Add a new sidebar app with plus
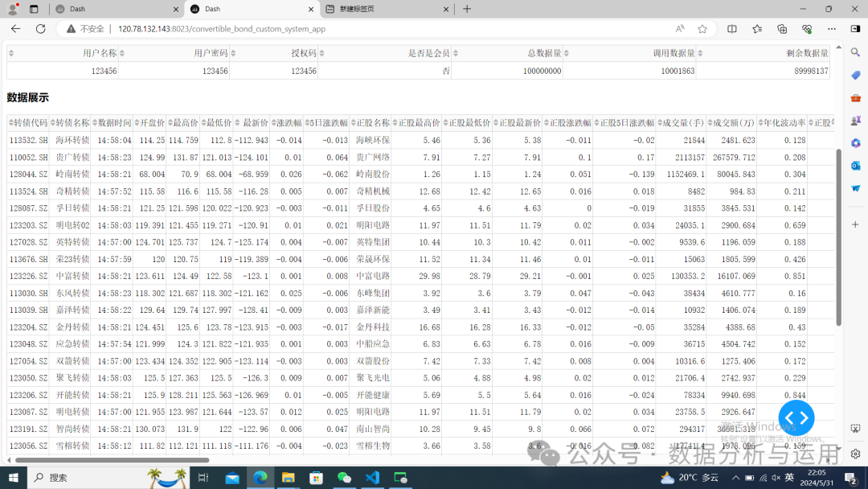Screen dimensions: 868x489 click(x=855, y=224)
